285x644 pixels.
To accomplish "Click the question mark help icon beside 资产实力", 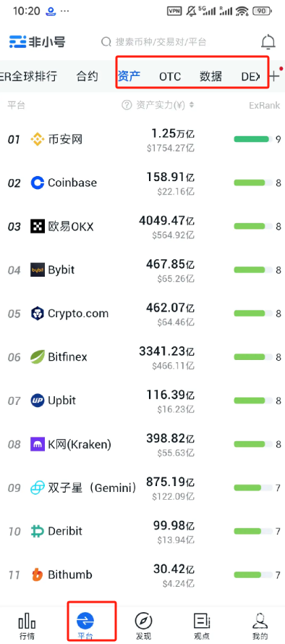I will pyautogui.click(x=127, y=105).
